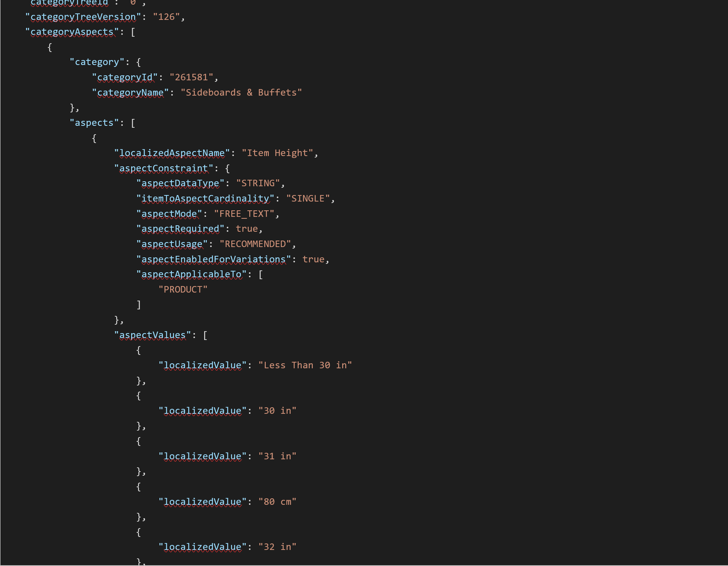Select the "FREE_TEXT" value
This screenshot has width=728, height=566.
coord(244,214)
